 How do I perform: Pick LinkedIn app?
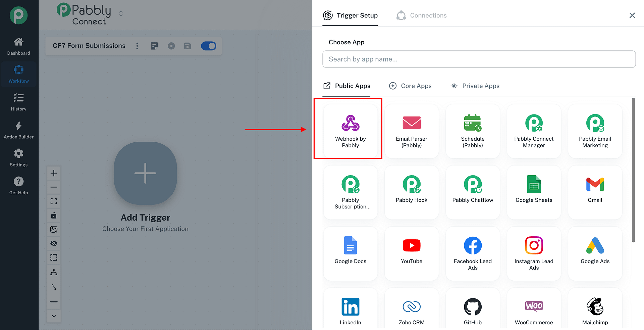[350, 309]
